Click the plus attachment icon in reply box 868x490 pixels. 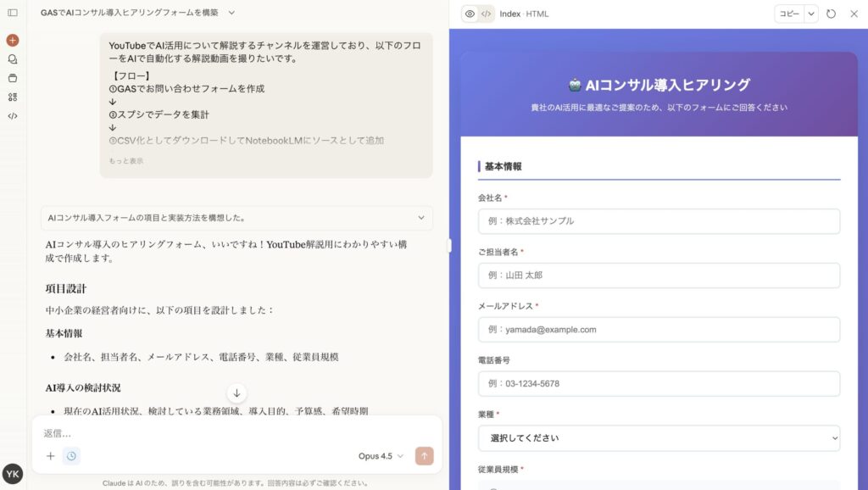(x=50, y=456)
